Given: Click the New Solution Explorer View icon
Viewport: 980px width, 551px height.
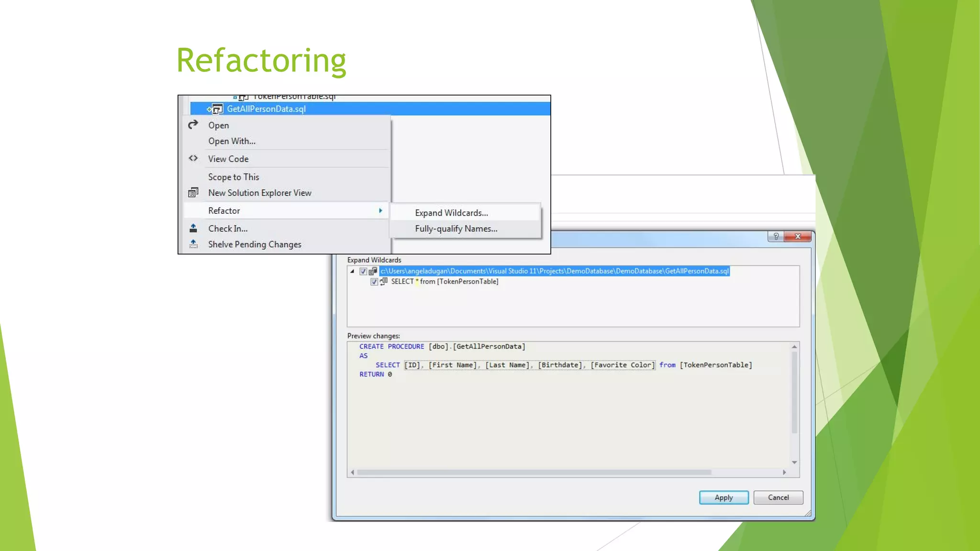Looking at the screenshot, I should (193, 192).
